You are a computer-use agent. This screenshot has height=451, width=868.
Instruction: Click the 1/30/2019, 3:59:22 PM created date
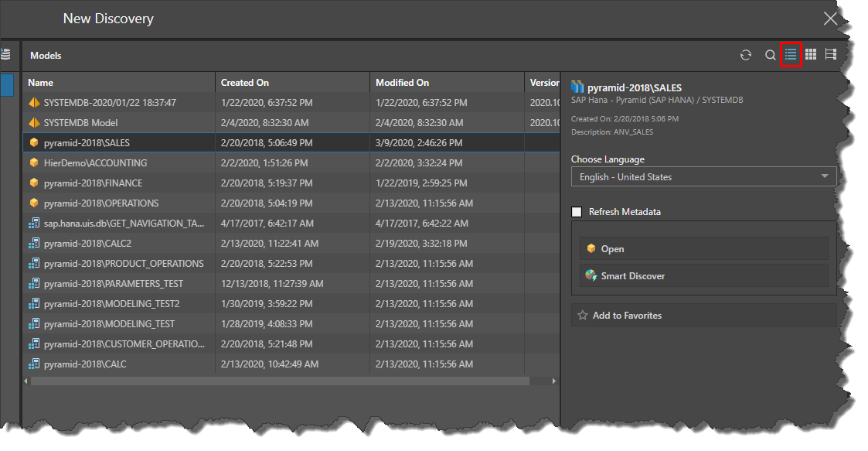tap(266, 303)
